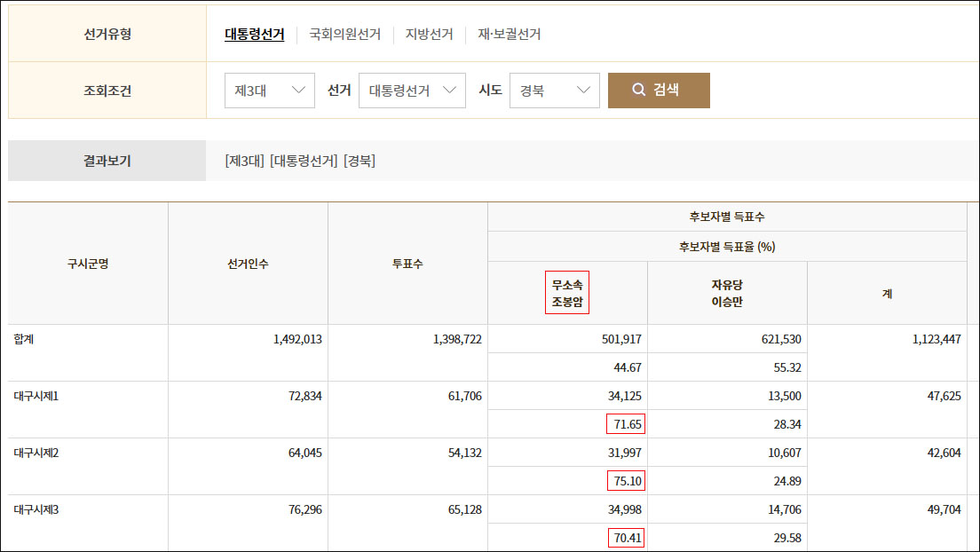
Task: Click the 선거인수 column header
Action: 248,263
